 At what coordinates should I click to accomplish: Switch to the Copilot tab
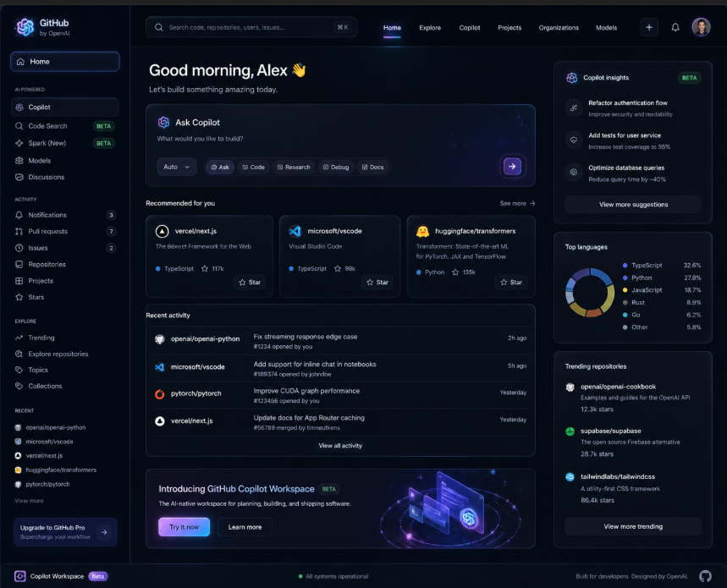(470, 28)
